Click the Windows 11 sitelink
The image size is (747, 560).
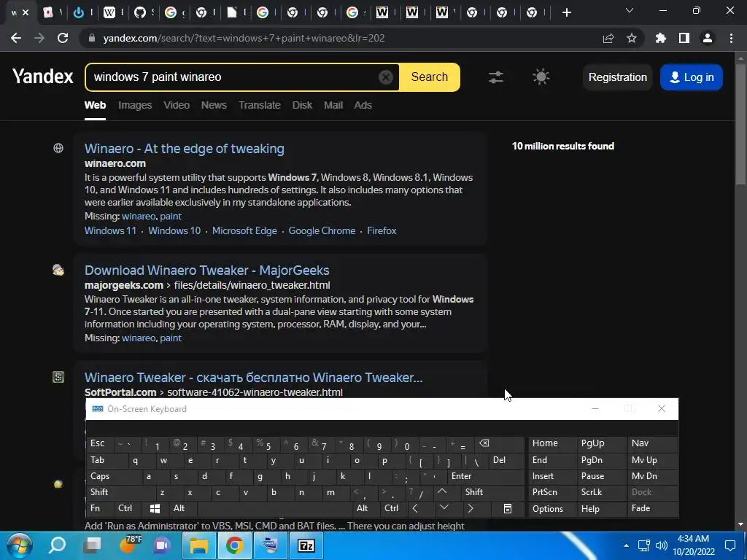point(111,230)
